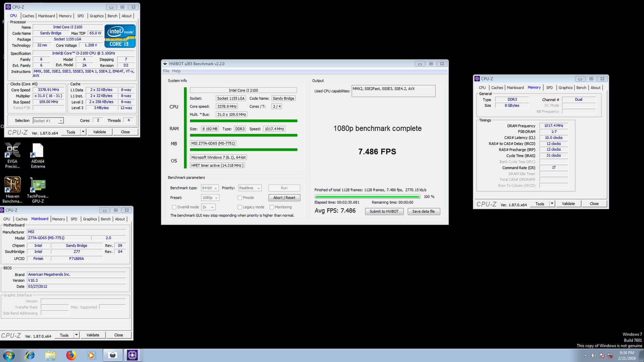This screenshot has height=362, width=644.
Task: Click the Used CPU capabilities text box
Action: (x=393, y=91)
